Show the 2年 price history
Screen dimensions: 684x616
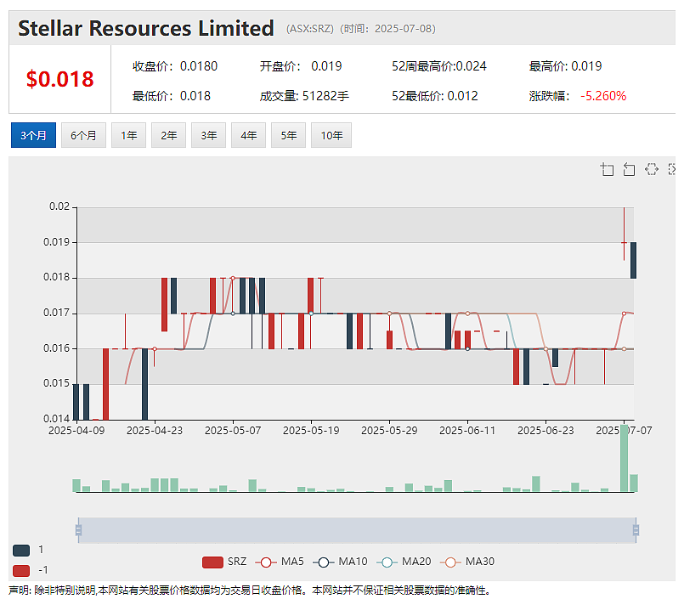click(x=169, y=135)
